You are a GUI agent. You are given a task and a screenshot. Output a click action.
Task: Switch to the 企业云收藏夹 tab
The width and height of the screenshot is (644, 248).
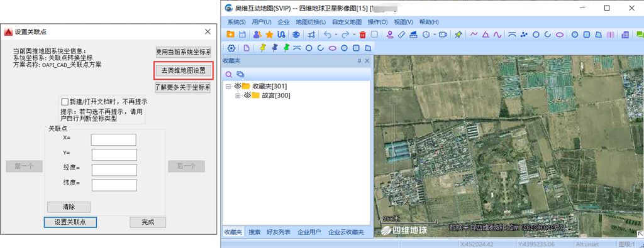pos(346,232)
